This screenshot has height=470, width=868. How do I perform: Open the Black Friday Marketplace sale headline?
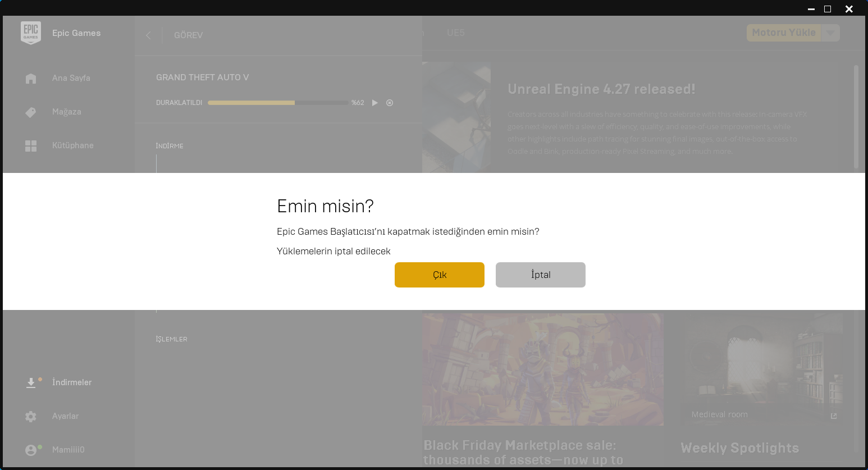523,453
